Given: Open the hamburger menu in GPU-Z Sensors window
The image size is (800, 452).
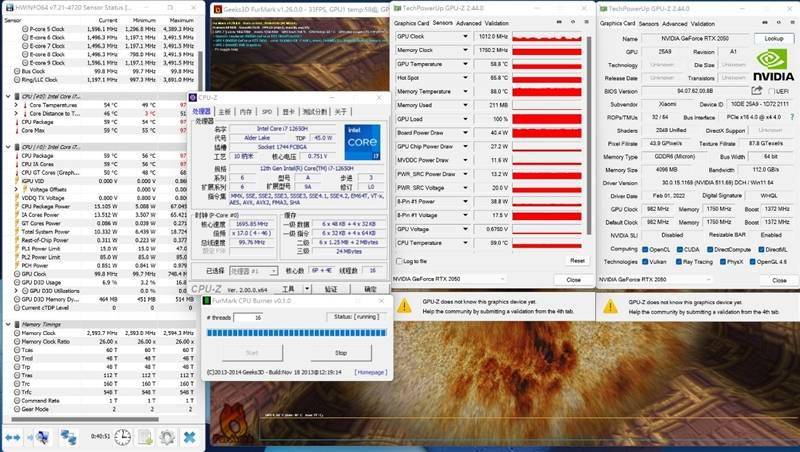Looking at the screenshot, I should 586,22.
